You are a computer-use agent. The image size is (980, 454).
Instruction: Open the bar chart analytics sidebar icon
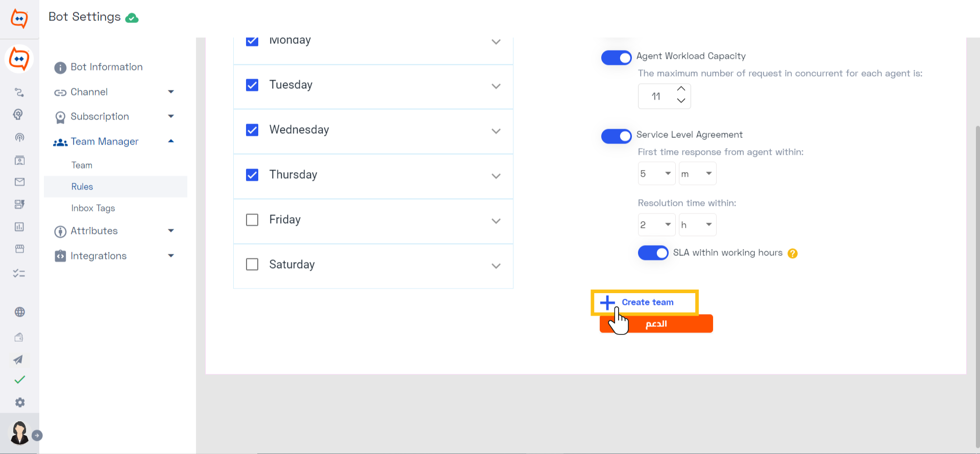click(19, 227)
